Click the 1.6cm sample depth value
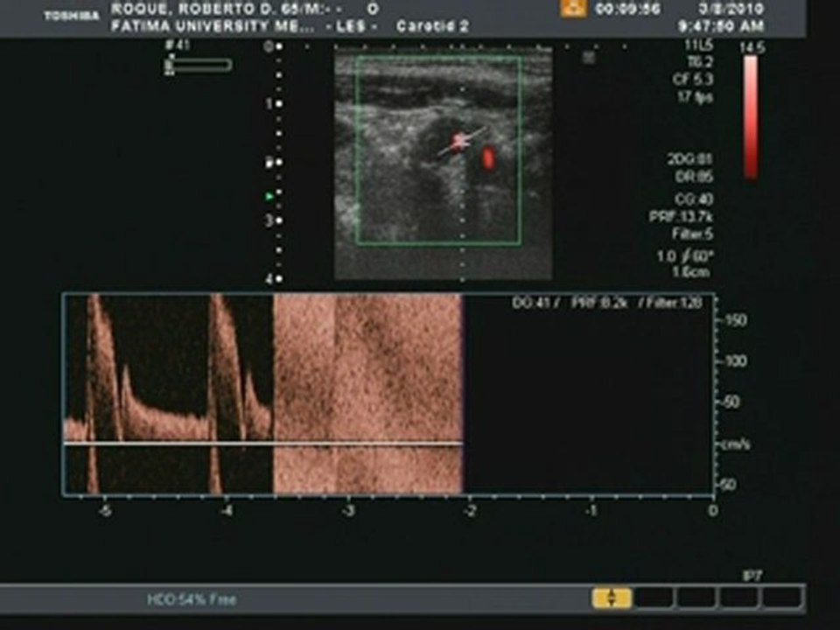The height and width of the screenshot is (630, 840). coord(691,272)
